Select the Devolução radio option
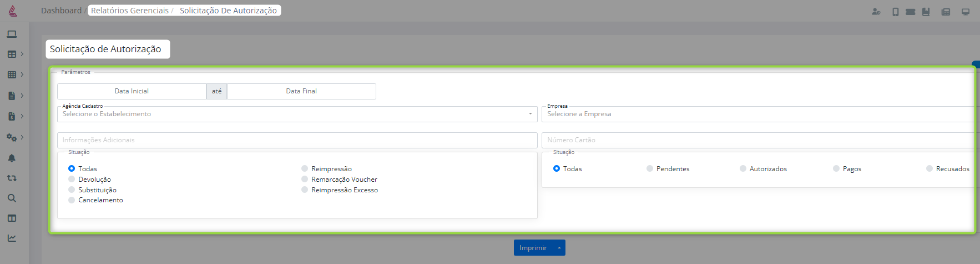 72,179
